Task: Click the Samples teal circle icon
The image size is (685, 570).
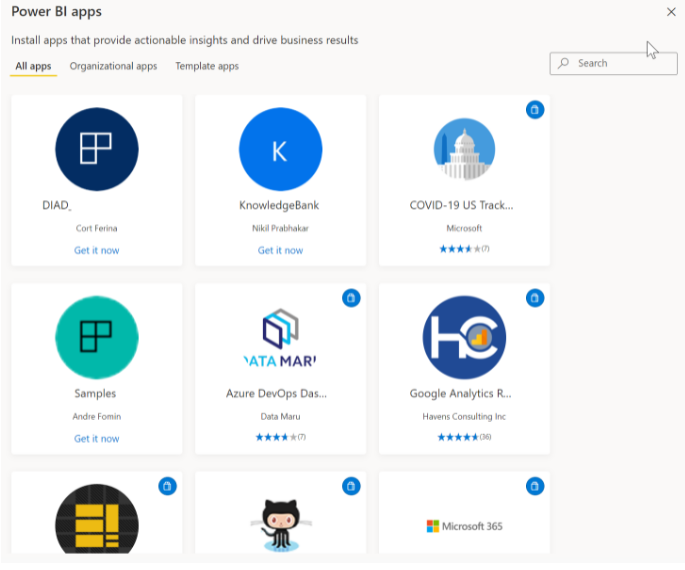Action: [x=97, y=337]
